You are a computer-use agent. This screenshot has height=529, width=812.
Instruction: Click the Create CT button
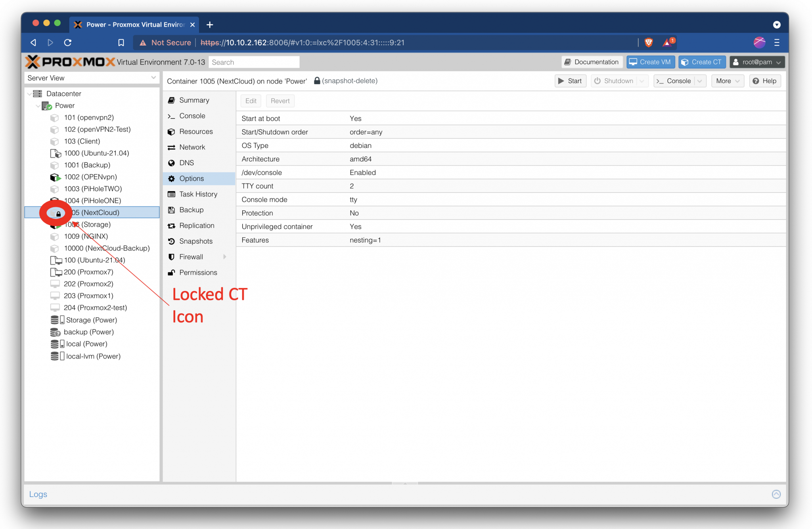(x=702, y=62)
